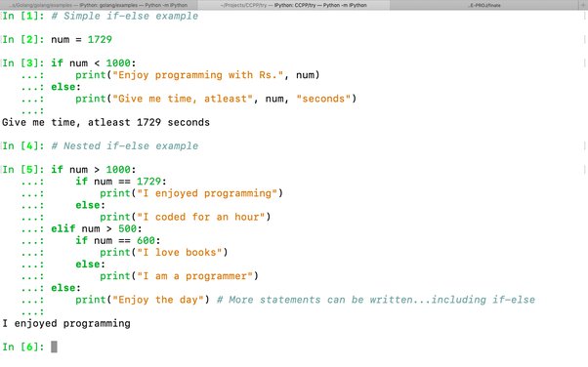The height and width of the screenshot is (367, 588).
Task: Click output "Give me time, atleast 1729 seconds"
Action: point(105,122)
